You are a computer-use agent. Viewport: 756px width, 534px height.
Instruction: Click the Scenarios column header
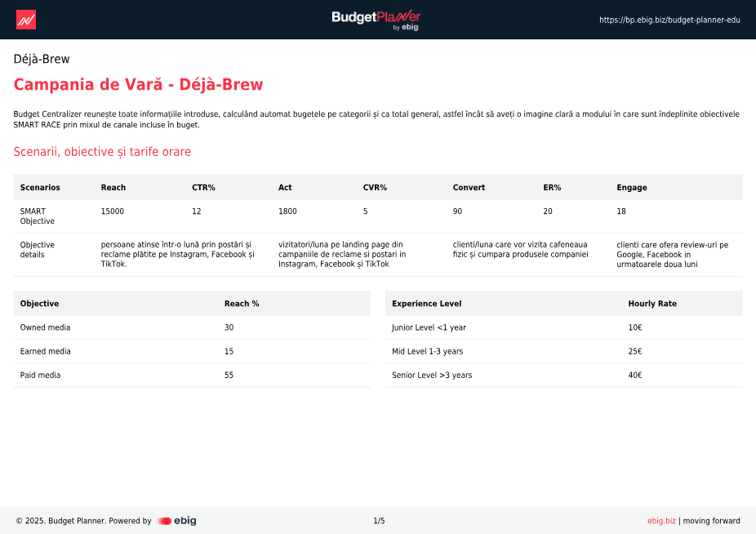point(40,188)
